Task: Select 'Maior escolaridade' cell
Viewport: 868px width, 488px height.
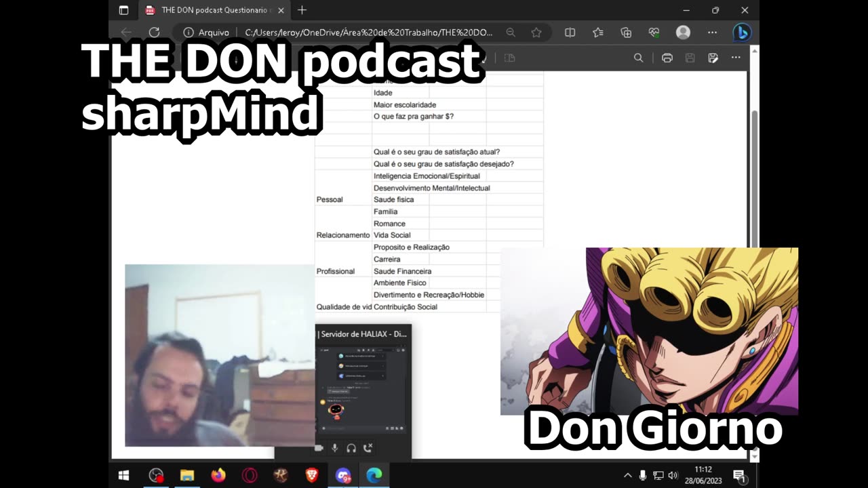Action: click(405, 105)
